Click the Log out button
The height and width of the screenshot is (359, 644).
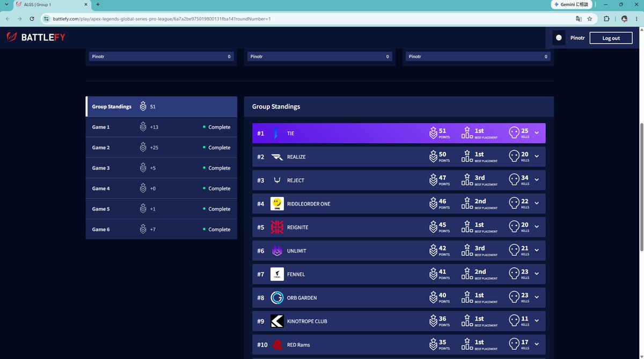pyautogui.click(x=611, y=38)
